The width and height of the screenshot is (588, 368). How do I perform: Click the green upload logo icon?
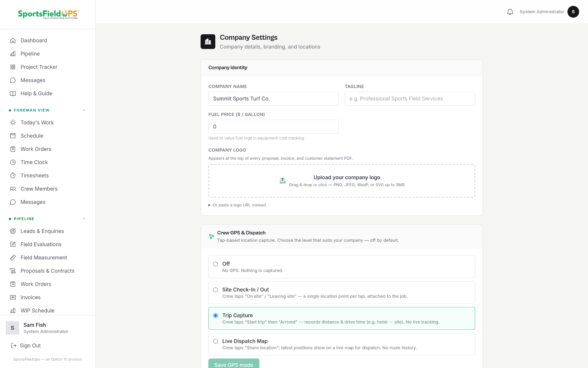click(x=283, y=181)
